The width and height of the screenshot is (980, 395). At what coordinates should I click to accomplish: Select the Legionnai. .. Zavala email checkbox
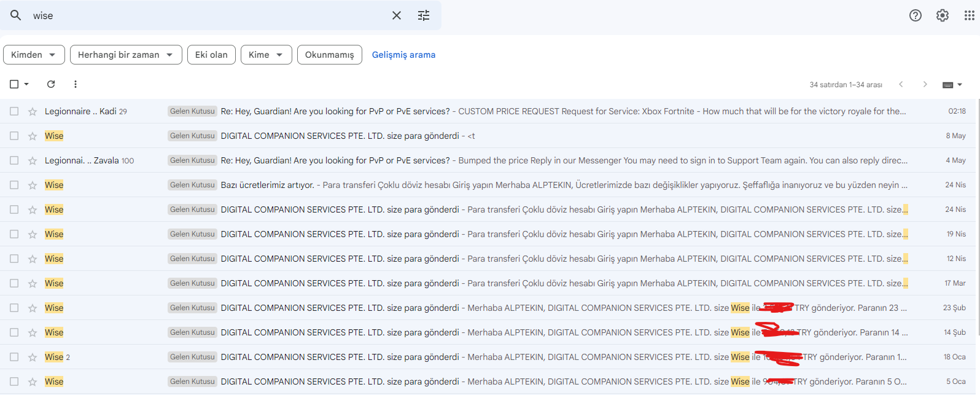click(14, 160)
